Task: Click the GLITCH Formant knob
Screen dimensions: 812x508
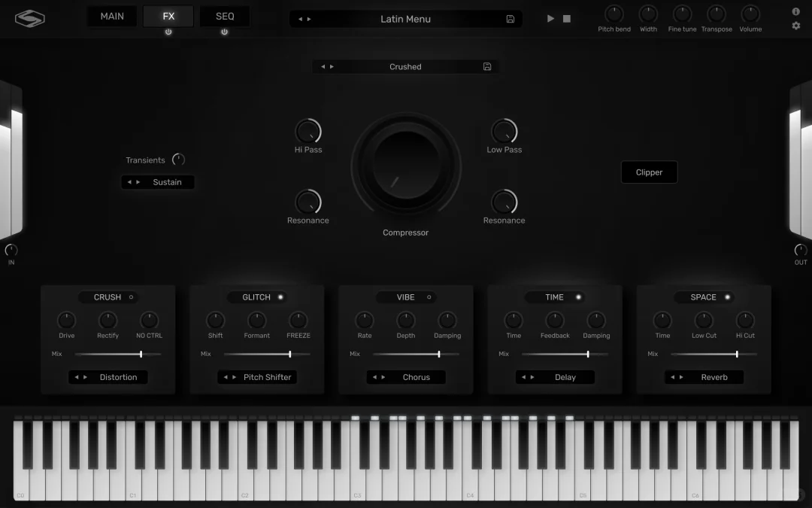Action: (x=257, y=321)
